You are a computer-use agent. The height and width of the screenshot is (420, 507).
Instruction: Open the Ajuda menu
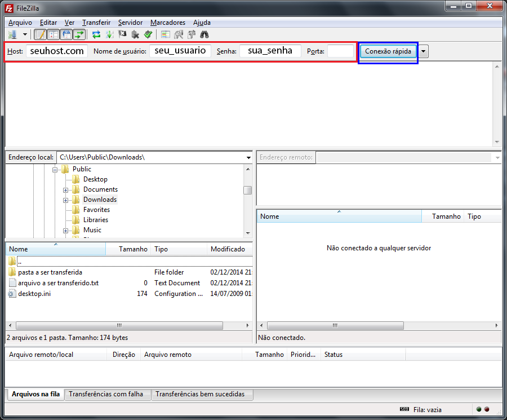tap(202, 23)
